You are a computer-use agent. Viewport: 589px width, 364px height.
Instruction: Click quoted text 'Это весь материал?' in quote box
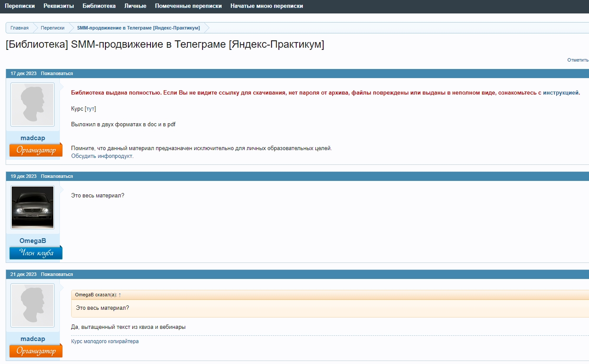click(x=102, y=308)
